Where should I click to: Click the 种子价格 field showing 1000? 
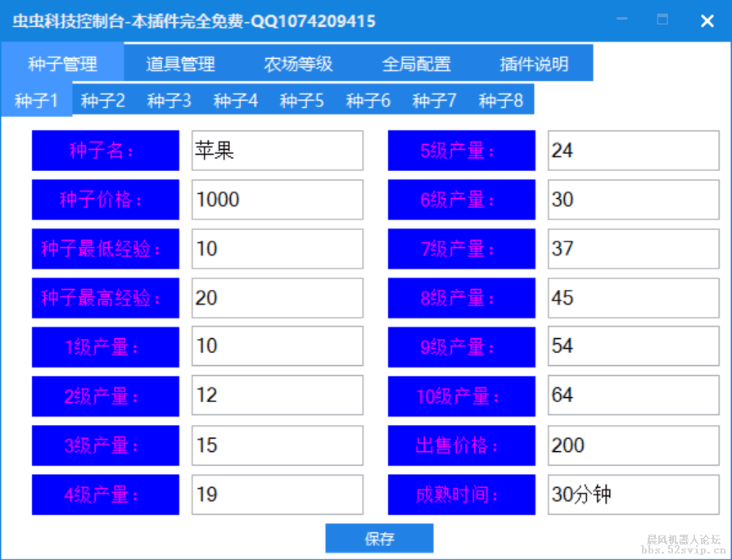[x=277, y=200]
